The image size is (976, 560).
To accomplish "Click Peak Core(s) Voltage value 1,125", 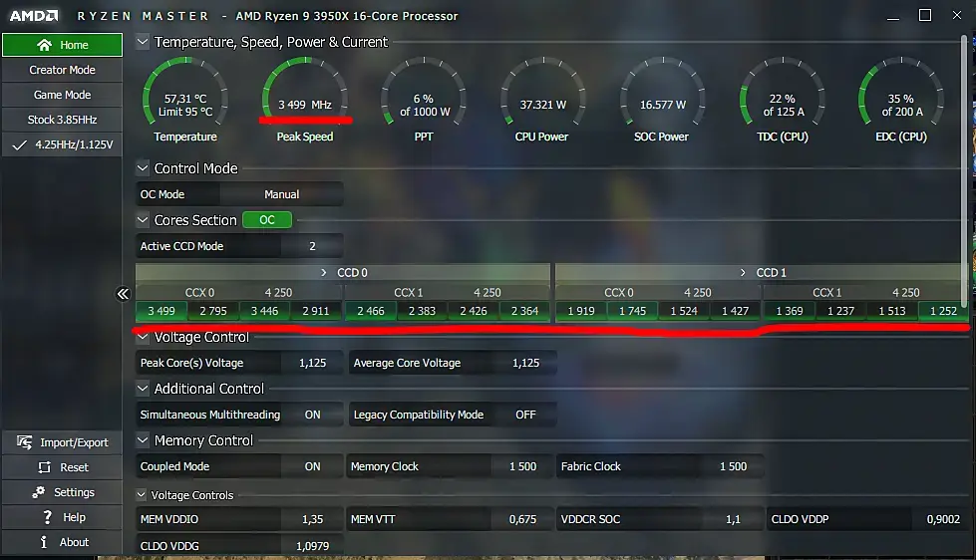I will pyautogui.click(x=312, y=363).
